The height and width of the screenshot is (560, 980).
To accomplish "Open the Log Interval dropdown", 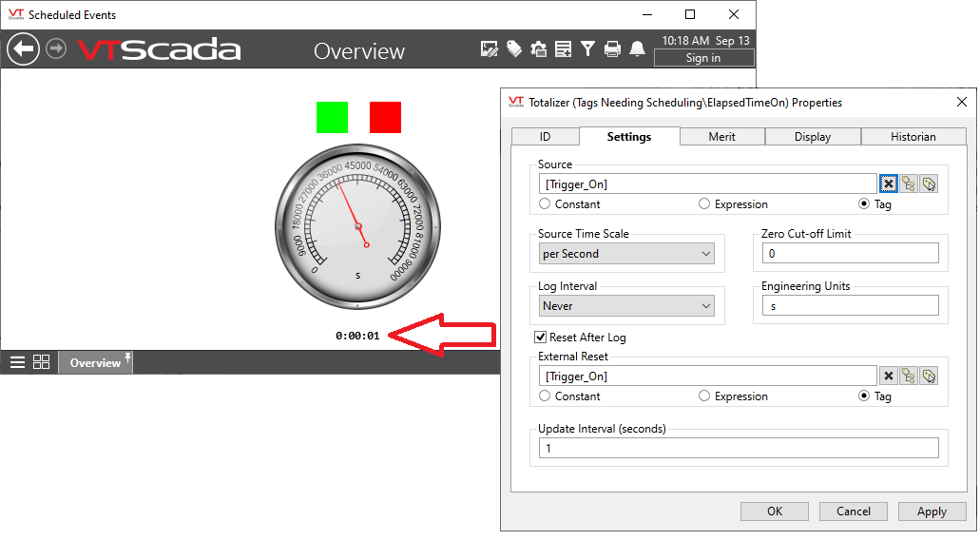I will [x=626, y=306].
